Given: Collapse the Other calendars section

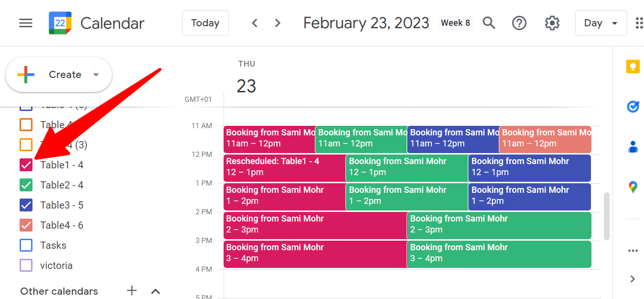Looking at the screenshot, I should click(155, 291).
